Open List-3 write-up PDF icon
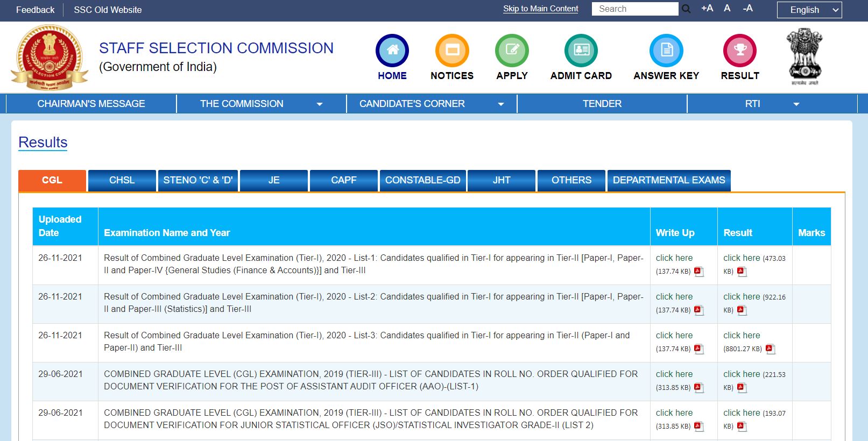The image size is (868, 441). tap(698, 349)
